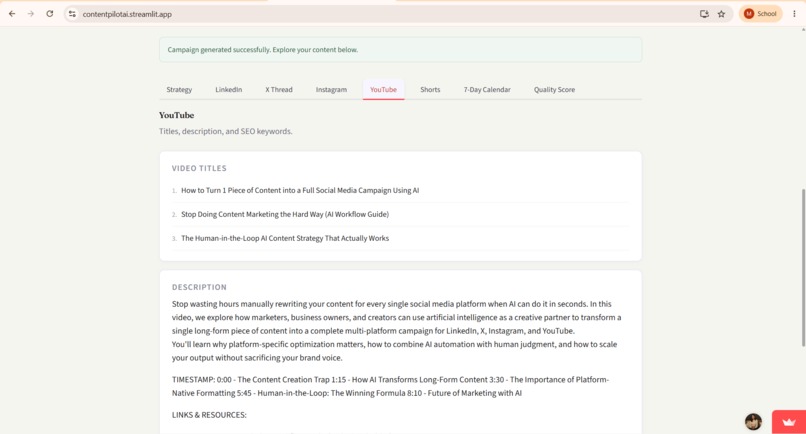Open the browser three-dot menu

tap(794, 14)
